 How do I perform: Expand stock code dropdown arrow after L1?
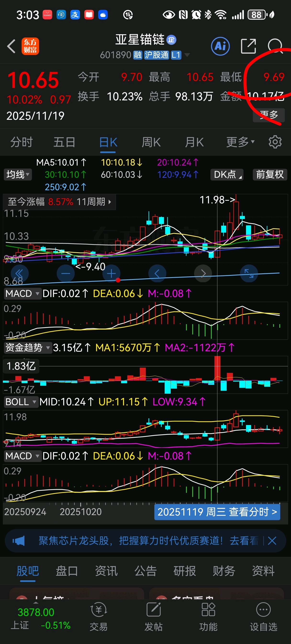tap(187, 55)
